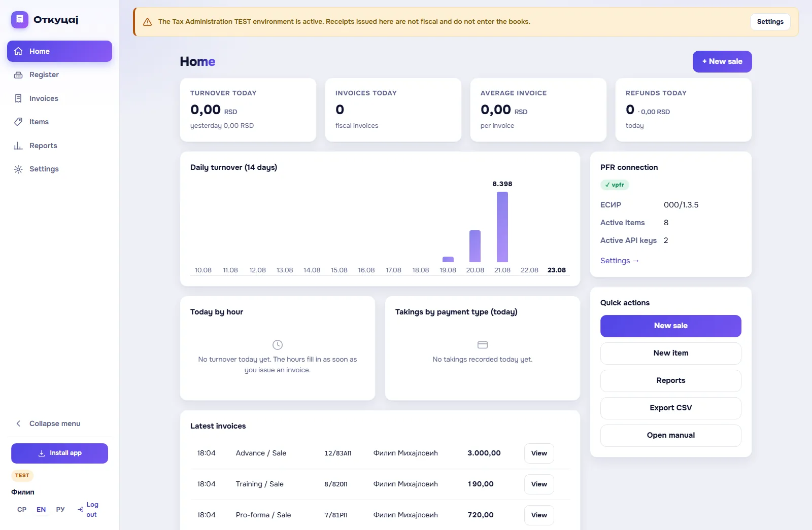The width and height of the screenshot is (812, 530).
Task: Click the Items tag icon
Action: 18,122
